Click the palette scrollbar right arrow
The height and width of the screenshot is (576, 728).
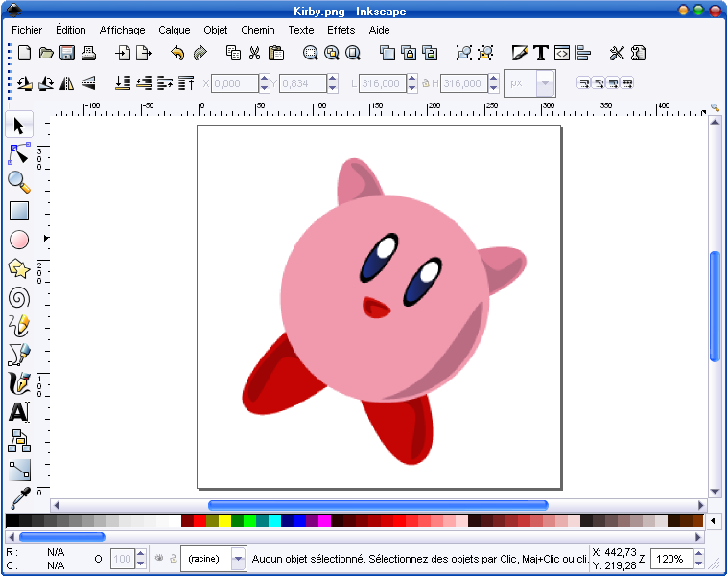coord(697,537)
